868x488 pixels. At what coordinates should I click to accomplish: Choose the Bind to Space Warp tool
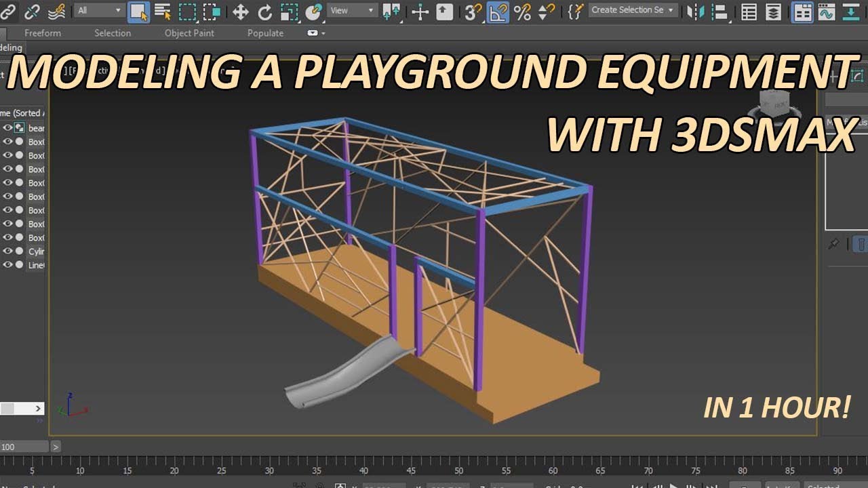pos(57,11)
